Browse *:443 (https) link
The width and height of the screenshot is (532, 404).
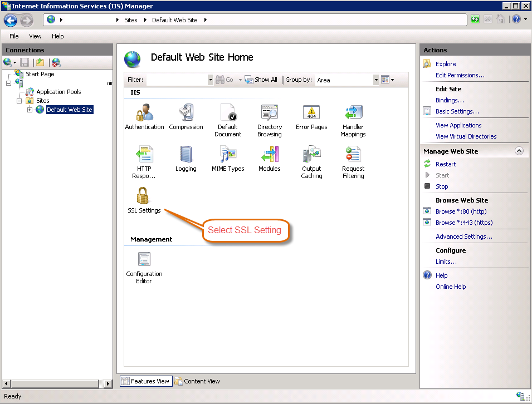(464, 223)
